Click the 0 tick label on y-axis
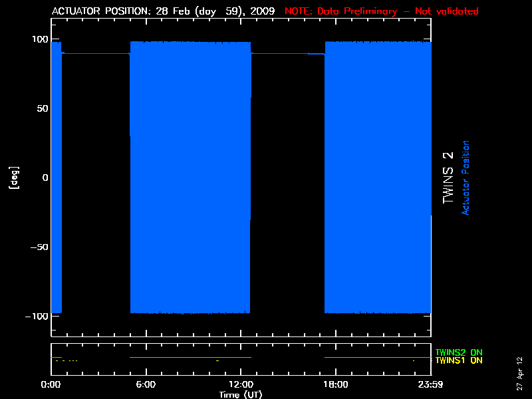 tap(45, 178)
